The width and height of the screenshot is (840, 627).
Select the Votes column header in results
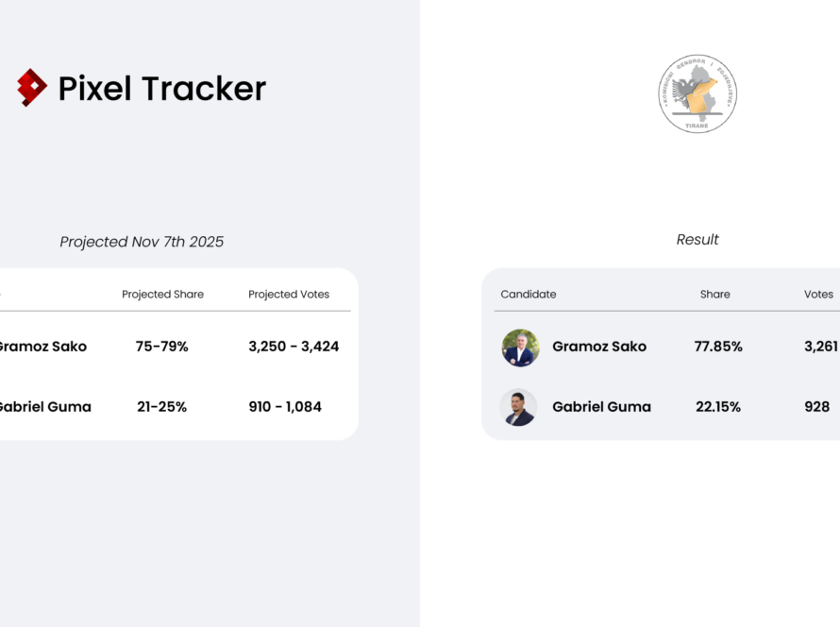point(818,295)
